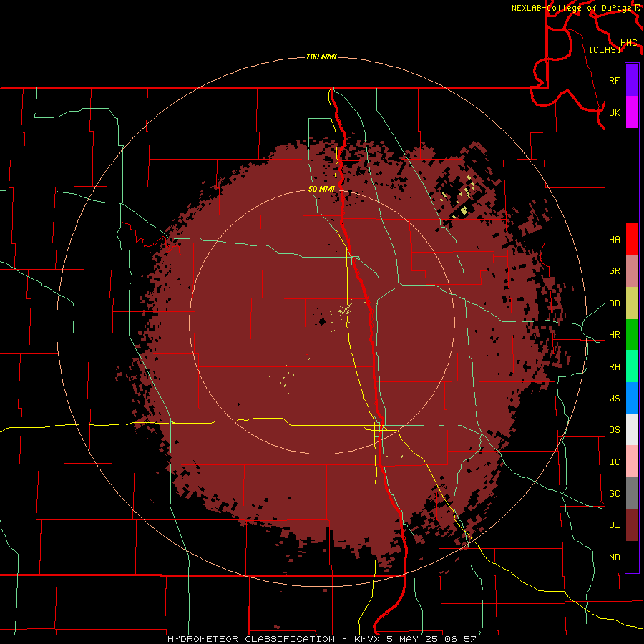Click the 'GR' legend label
Screen dimensions: 644x644
(614, 271)
